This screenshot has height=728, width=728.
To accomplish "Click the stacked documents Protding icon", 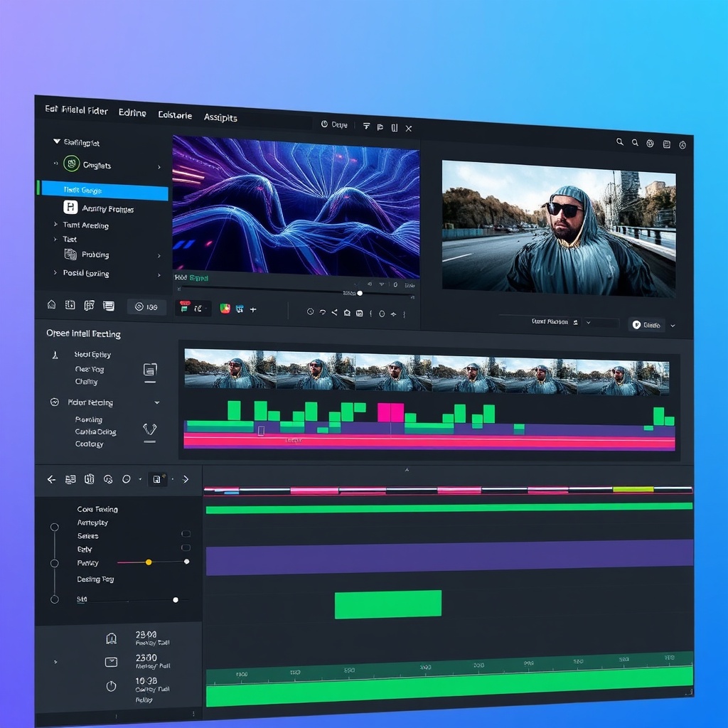I will pyautogui.click(x=70, y=254).
